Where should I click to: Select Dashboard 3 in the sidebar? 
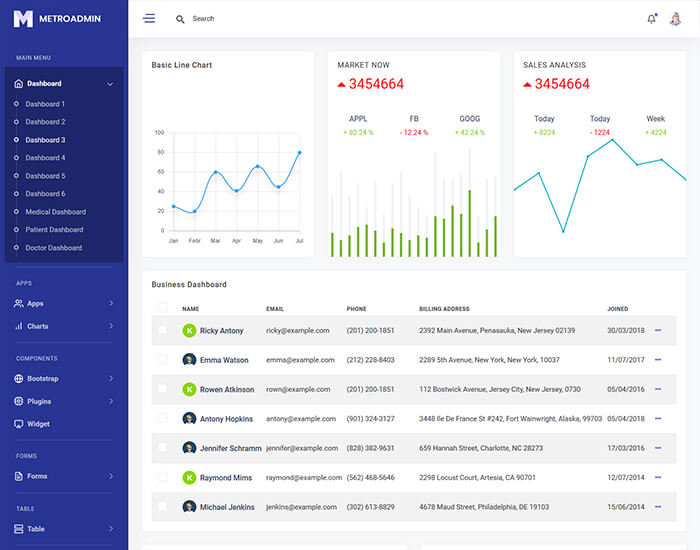[x=45, y=140]
